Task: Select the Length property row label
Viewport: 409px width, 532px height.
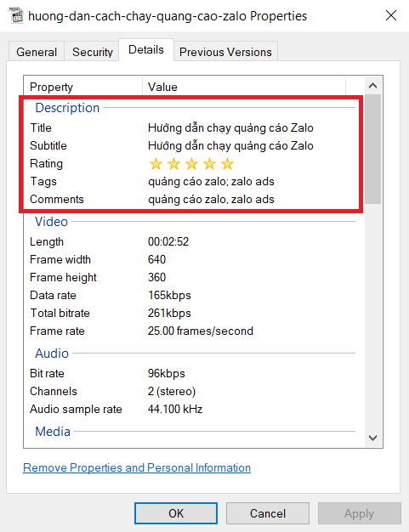Action: pyautogui.click(x=47, y=242)
